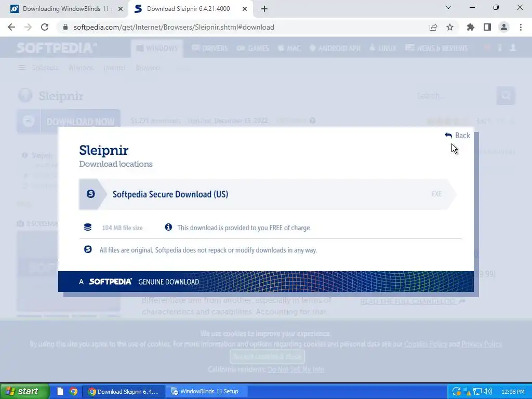
Task: Open the Privacy Policy link
Action: [482, 344]
